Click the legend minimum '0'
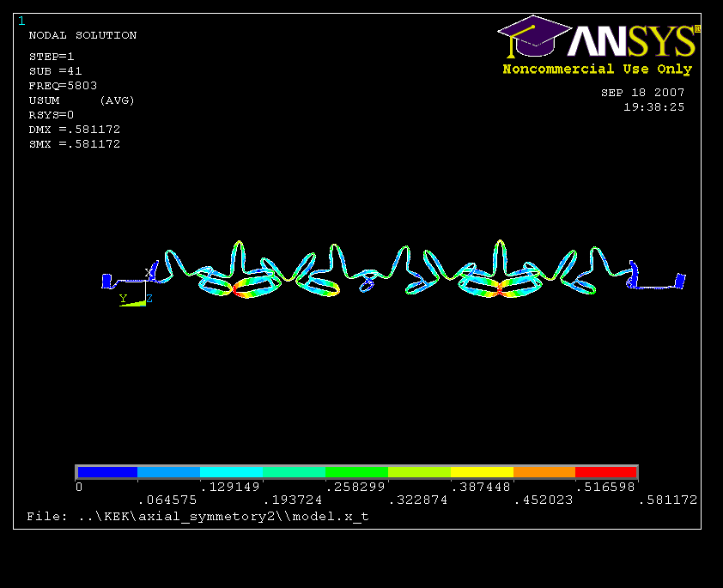 [x=79, y=487]
